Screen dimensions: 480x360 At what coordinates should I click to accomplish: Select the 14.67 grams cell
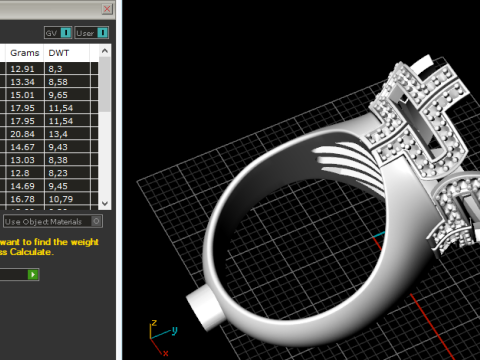(x=25, y=147)
